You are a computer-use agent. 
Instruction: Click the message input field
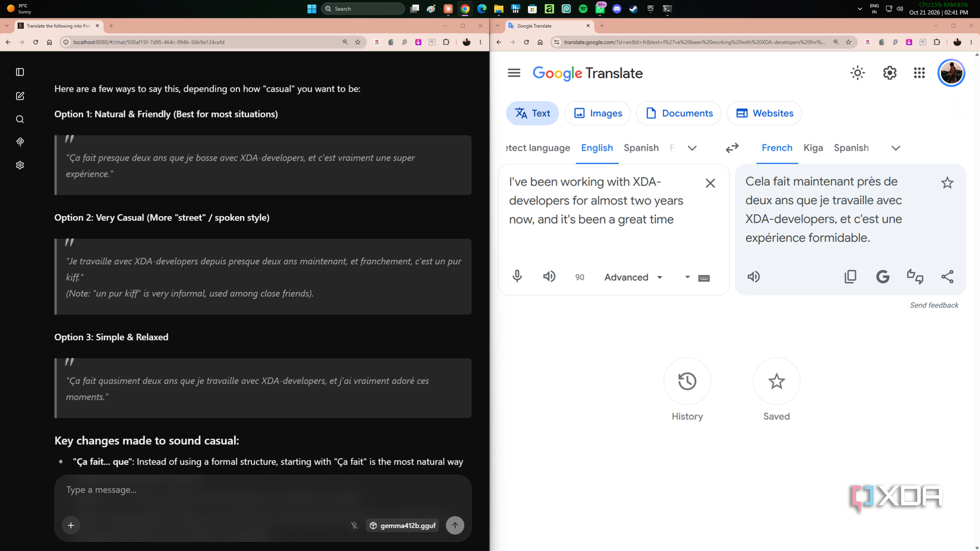click(x=263, y=490)
